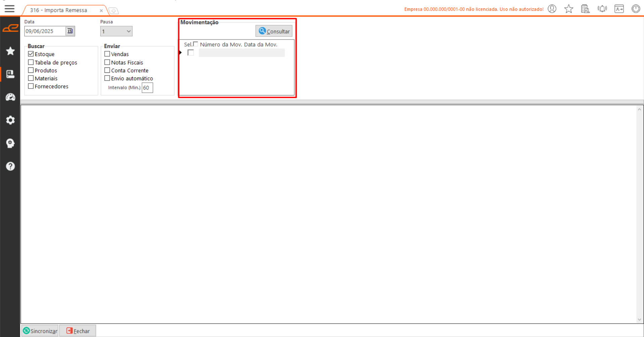The height and width of the screenshot is (337, 644).
Task: Enable the Tabela de preços checkbox
Action: (31, 62)
